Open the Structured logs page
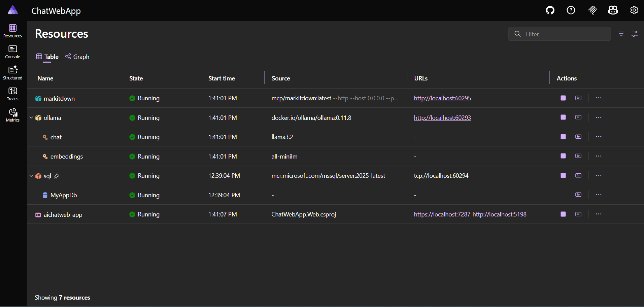 [x=12, y=72]
